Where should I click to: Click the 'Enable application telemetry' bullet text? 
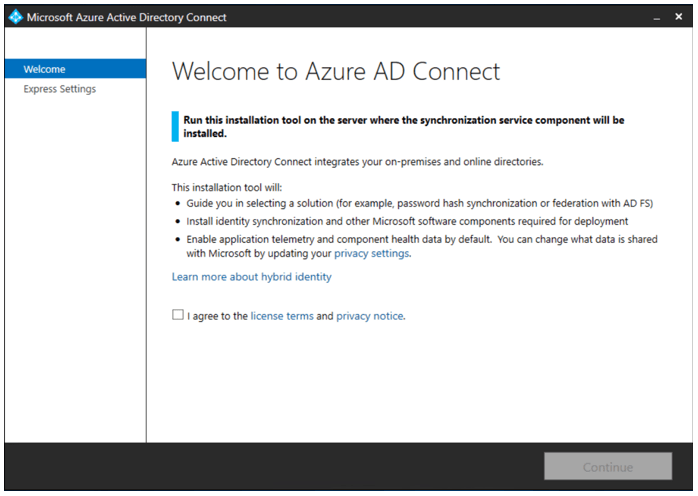click(422, 240)
